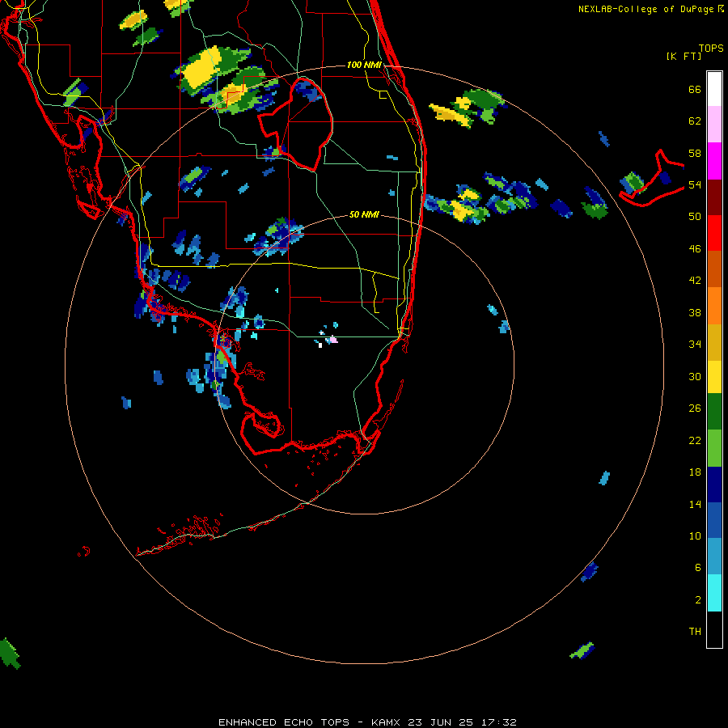Click the 54 legend value
728x728 pixels.
click(695, 184)
